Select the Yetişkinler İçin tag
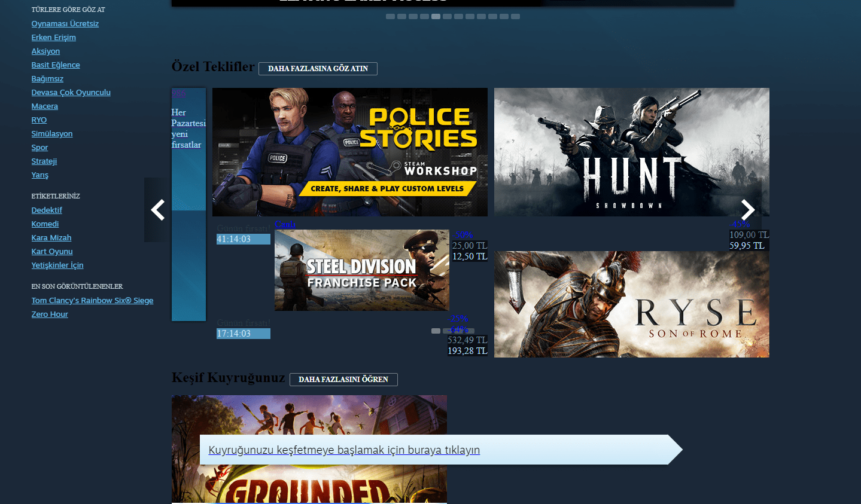861x504 pixels. [57, 265]
